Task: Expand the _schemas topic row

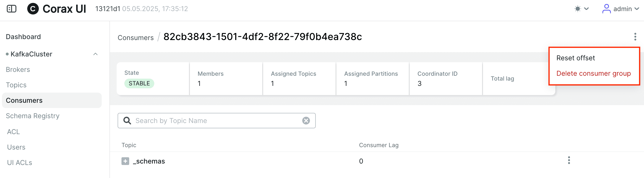Action: (x=125, y=161)
